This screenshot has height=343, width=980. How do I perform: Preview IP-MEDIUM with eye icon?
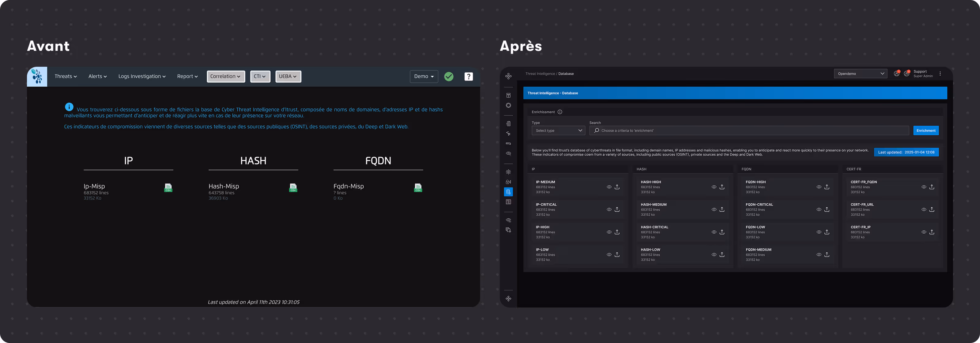[609, 187]
